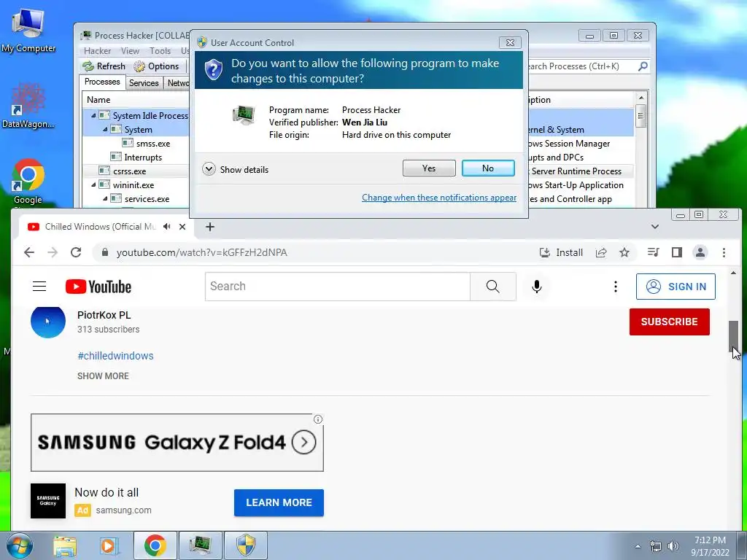Viewport: 747px width, 560px height.
Task: Click ad info icon on Samsung banner
Action: point(318,419)
